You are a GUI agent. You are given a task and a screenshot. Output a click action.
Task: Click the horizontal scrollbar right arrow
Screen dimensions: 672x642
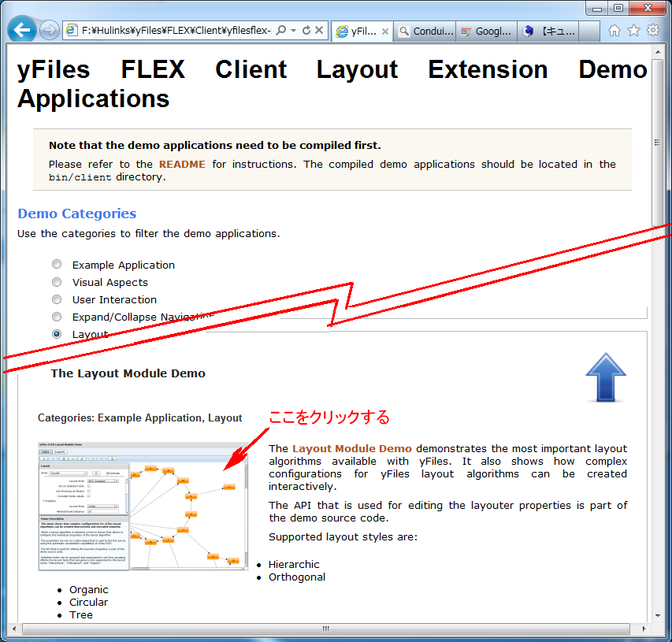pos(644,629)
